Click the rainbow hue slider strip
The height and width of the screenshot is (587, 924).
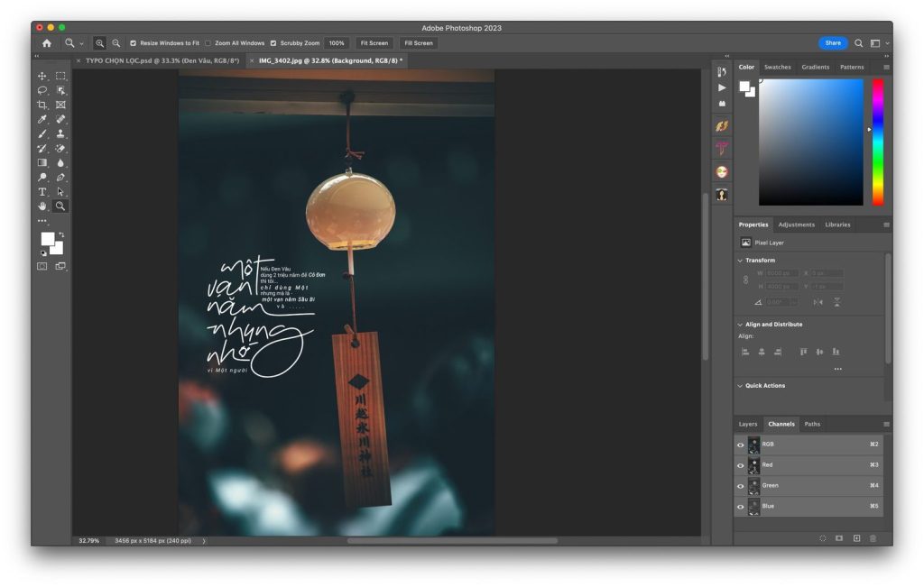pyautogui.click(x=878, y=142)
